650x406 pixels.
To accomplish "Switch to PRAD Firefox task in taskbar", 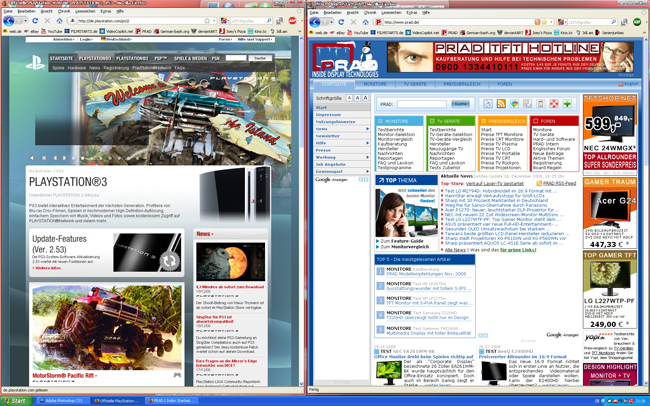I will pos(170,401).
